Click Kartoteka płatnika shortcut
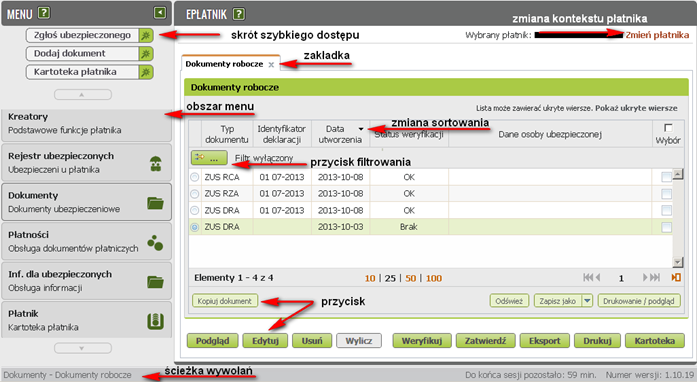 point(83,72)
